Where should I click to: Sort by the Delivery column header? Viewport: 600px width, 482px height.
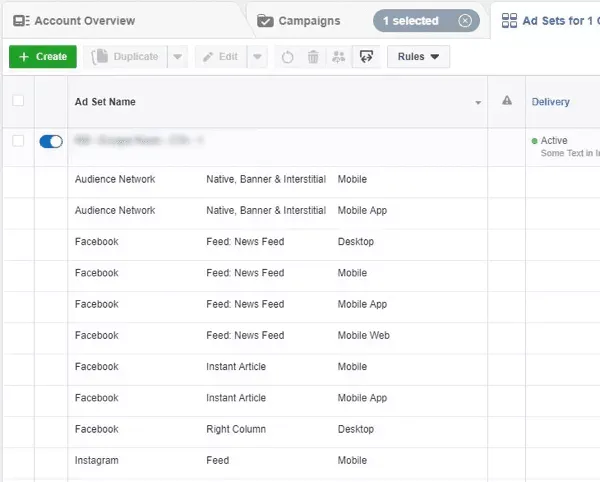point(551,101)
